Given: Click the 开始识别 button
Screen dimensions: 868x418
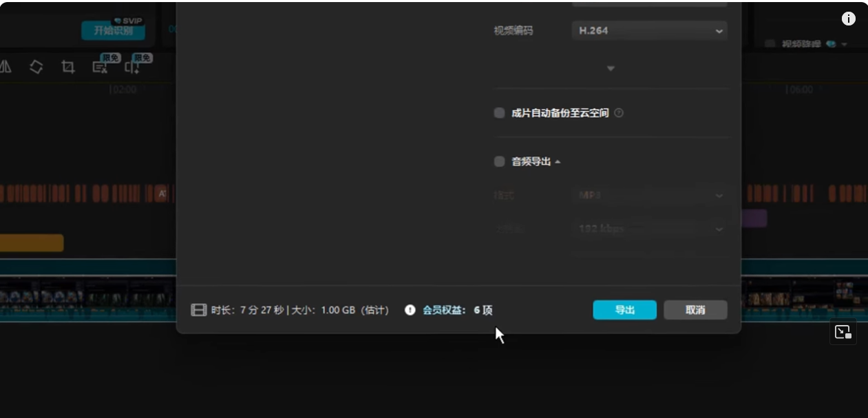Looking at the screenshot, I should coord(113,30).
